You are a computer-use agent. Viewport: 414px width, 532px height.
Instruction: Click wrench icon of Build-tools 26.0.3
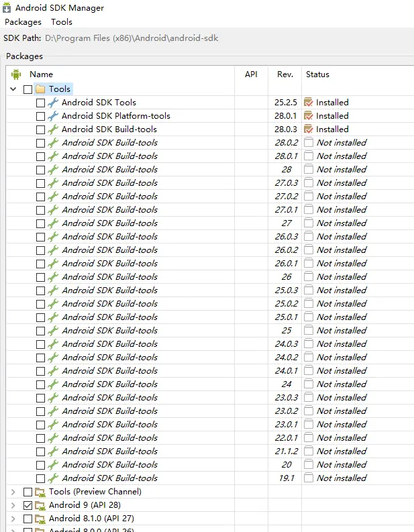click(53, 237)
